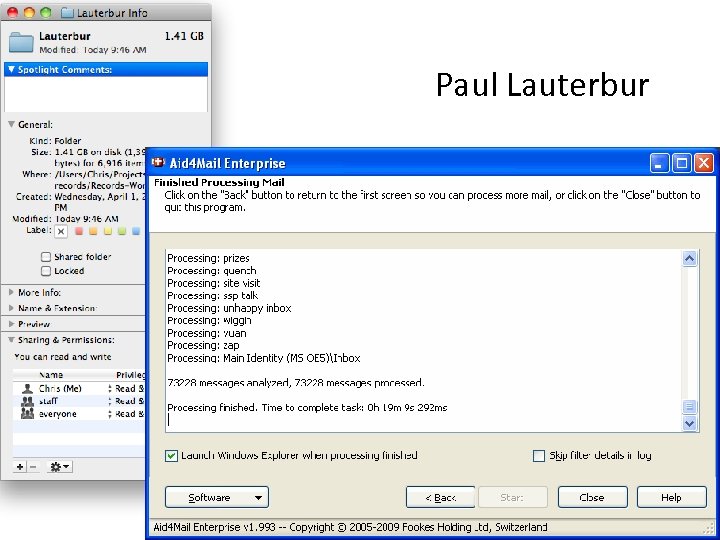Click the log line 'Processing: zap'
The width and height of the screenshot is (720, 540).
203,345
